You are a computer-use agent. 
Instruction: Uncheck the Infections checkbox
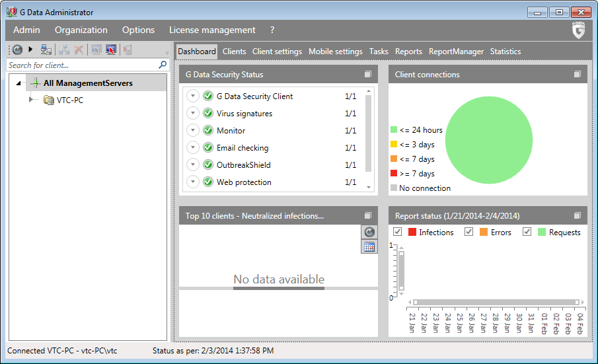398,232
